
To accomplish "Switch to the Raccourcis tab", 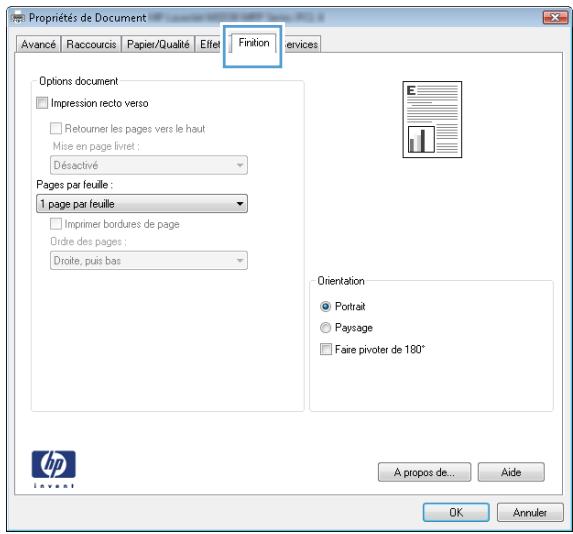I will (x=91, y=45).
